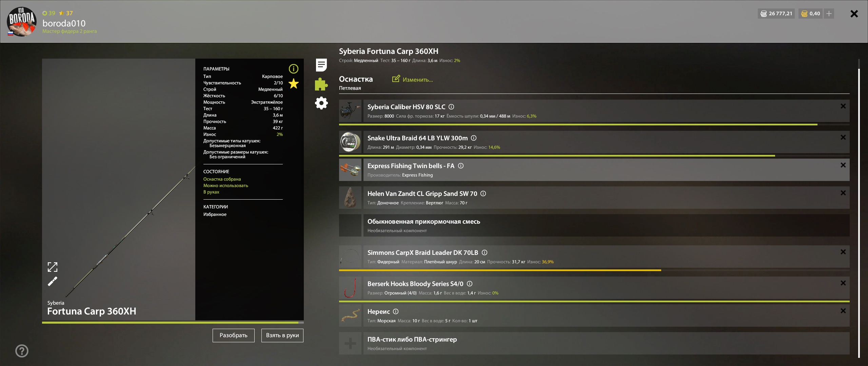Open the green puzzle-piece rig icon
Viewport: 868px width, 366px height.
[321, 84]
